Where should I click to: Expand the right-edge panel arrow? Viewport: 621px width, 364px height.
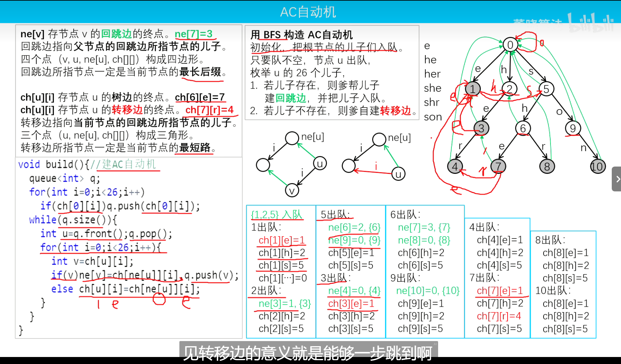(617, 179)
